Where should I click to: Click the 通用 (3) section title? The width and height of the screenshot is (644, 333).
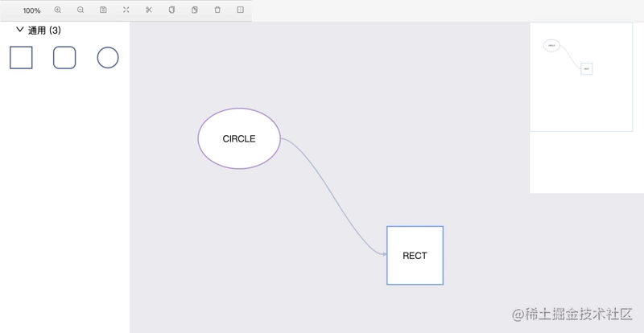pos(44,31)
